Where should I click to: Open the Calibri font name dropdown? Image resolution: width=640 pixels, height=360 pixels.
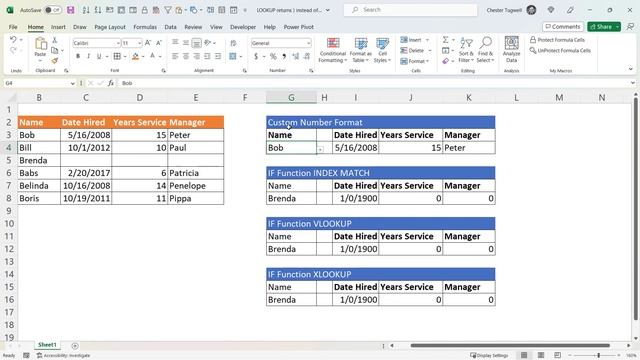pos(118,43)
